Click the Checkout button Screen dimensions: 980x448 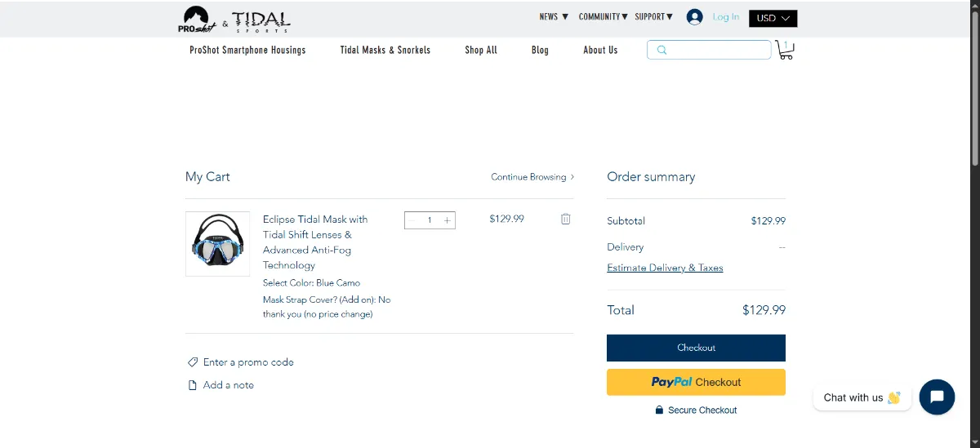click(696, 348)
